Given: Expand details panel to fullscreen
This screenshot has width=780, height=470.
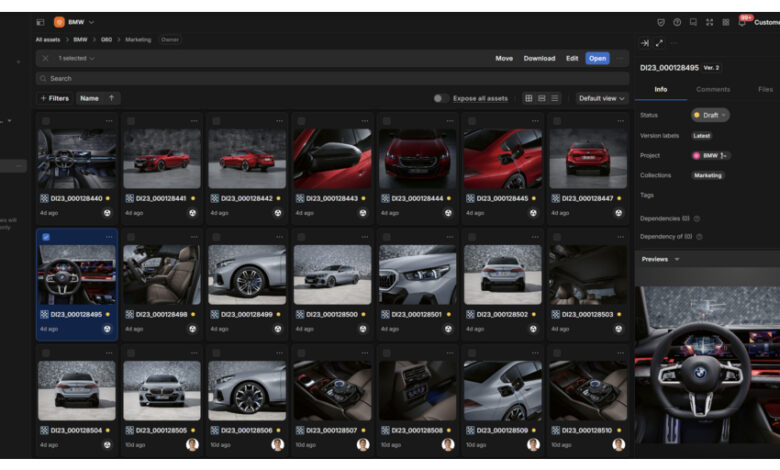Looking at the screenshot, I should point(659,43).
